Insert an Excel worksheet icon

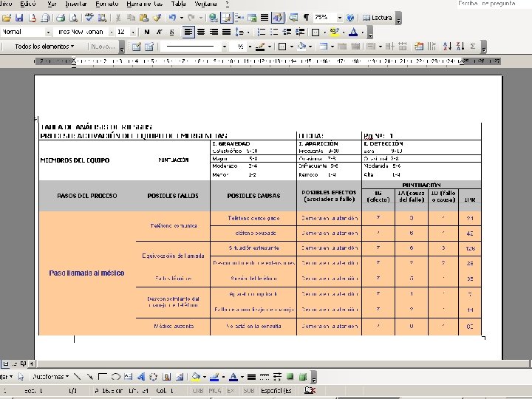point(252,18)
